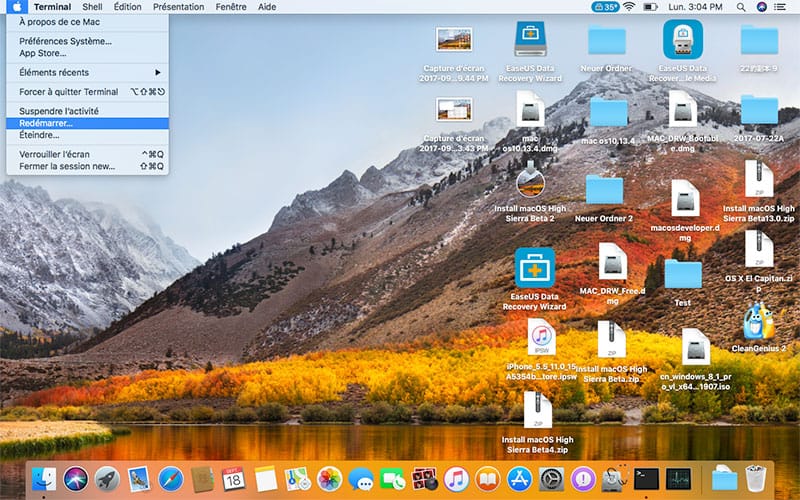
Task: Open Trash in the Dock
Action: 756,479
